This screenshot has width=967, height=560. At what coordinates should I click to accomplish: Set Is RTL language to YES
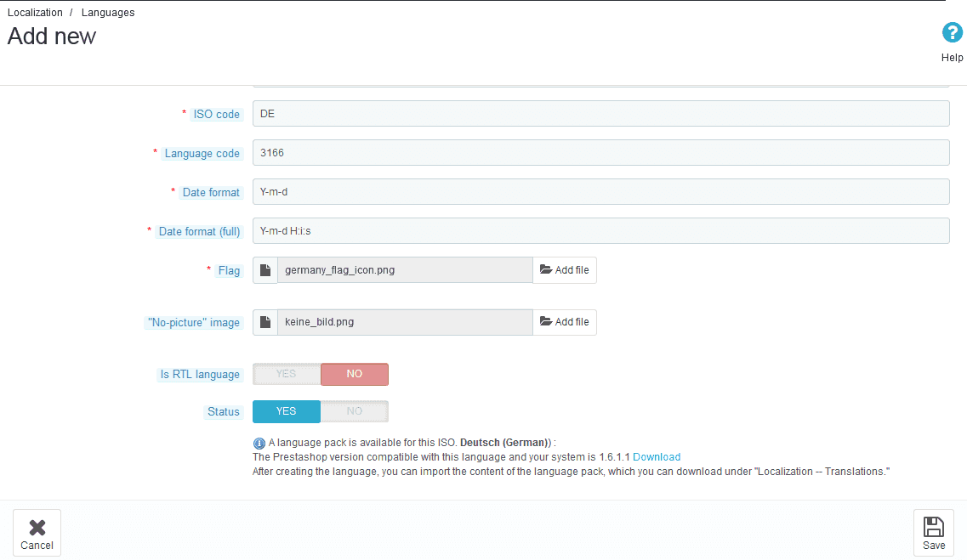(x=287, y=374)
